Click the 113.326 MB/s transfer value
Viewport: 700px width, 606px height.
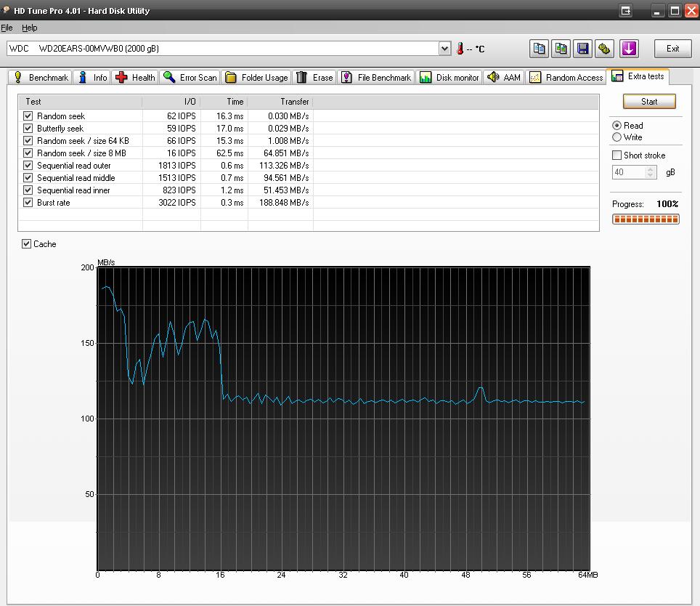click(284, 165)
